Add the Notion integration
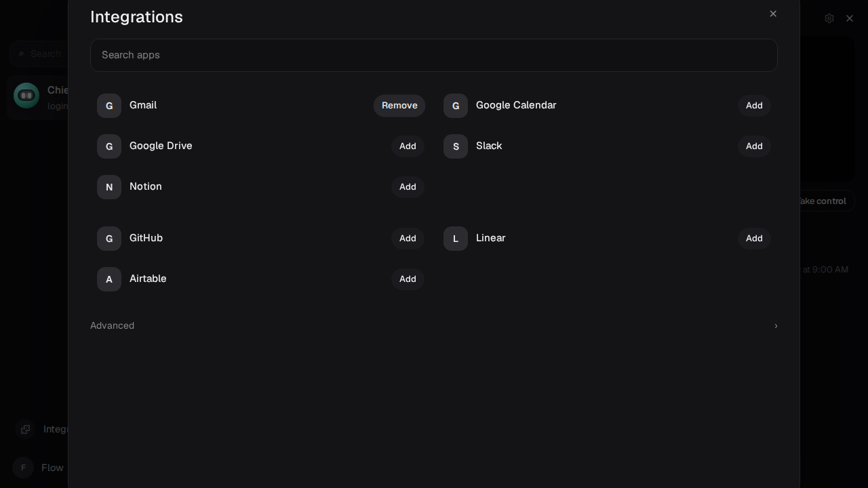 408,187
